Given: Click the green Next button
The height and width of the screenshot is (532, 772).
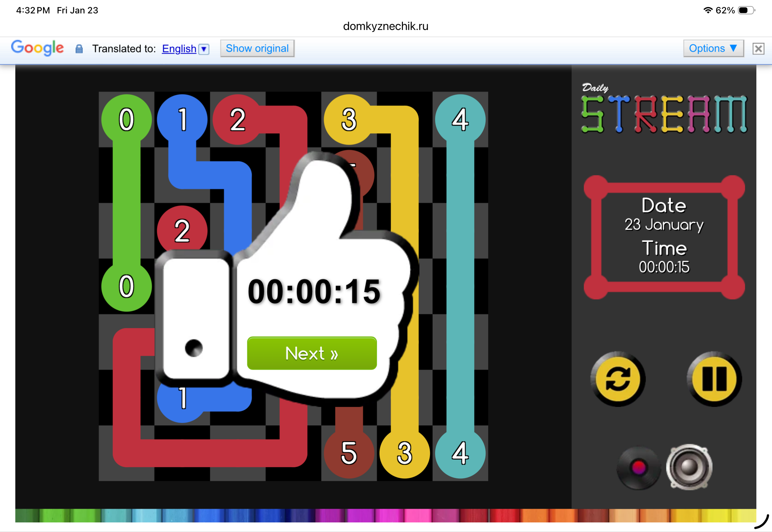Looking at the screenshot, I should pos(312,353).
